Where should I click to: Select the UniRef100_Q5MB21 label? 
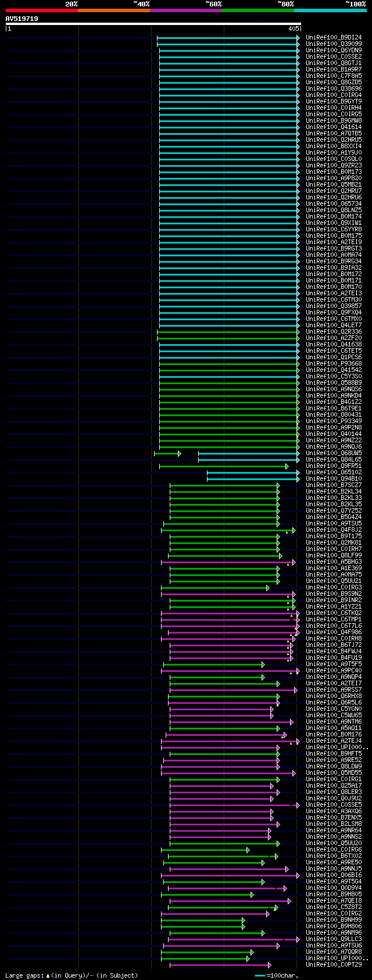point(334,184)
